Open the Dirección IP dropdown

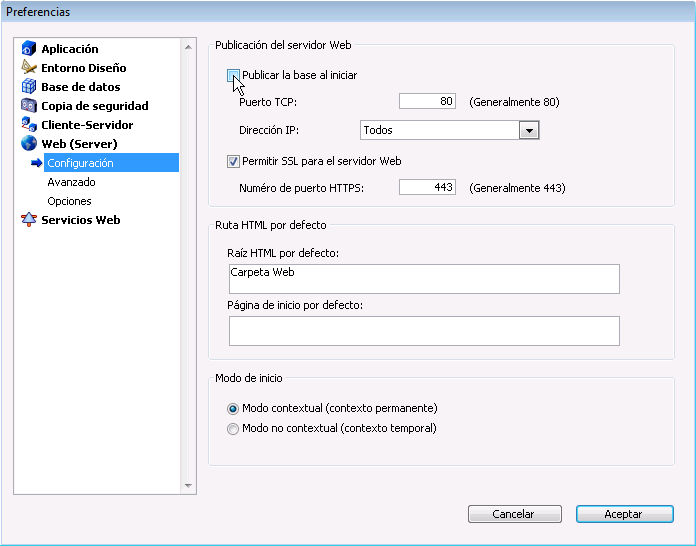[x=529, y=131]
